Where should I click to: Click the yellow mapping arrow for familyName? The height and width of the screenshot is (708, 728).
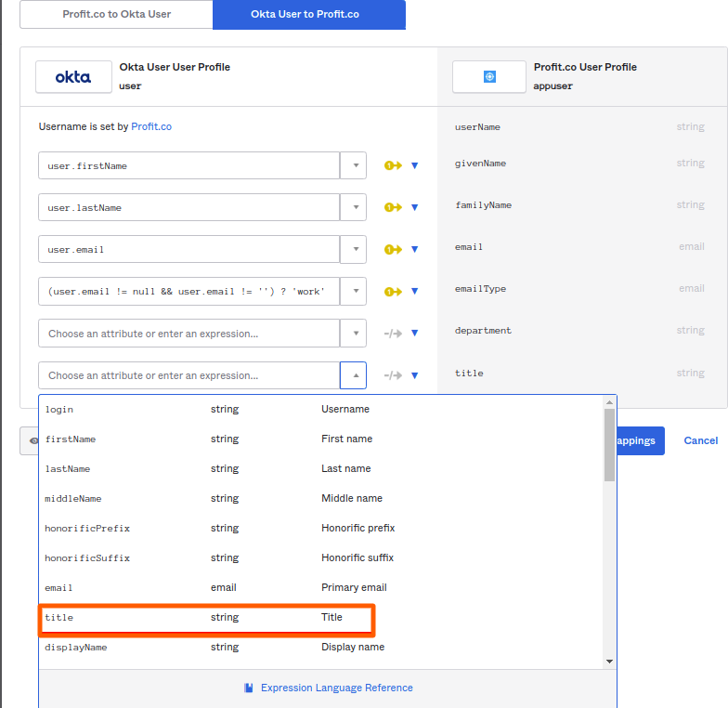(x=393, y=207)
